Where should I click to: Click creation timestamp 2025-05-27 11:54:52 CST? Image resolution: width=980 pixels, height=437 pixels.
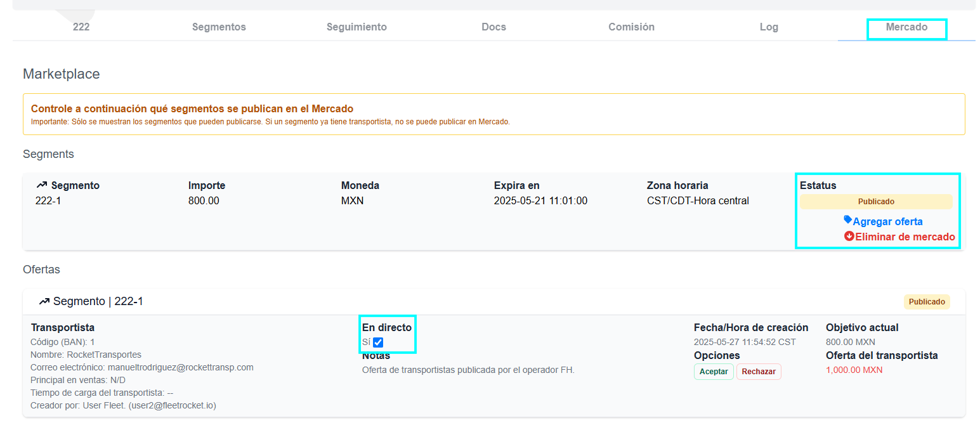pos(745,342)
